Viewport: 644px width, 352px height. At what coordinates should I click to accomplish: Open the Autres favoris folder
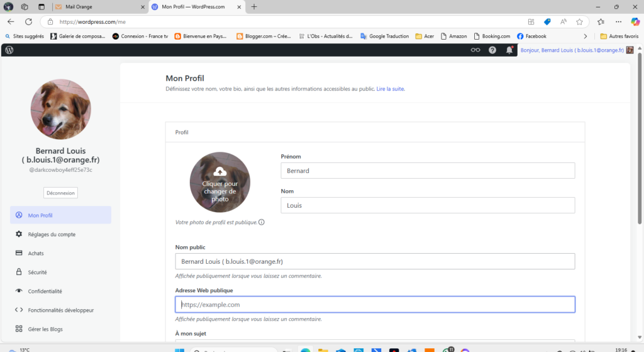click(x=619, y=36)
